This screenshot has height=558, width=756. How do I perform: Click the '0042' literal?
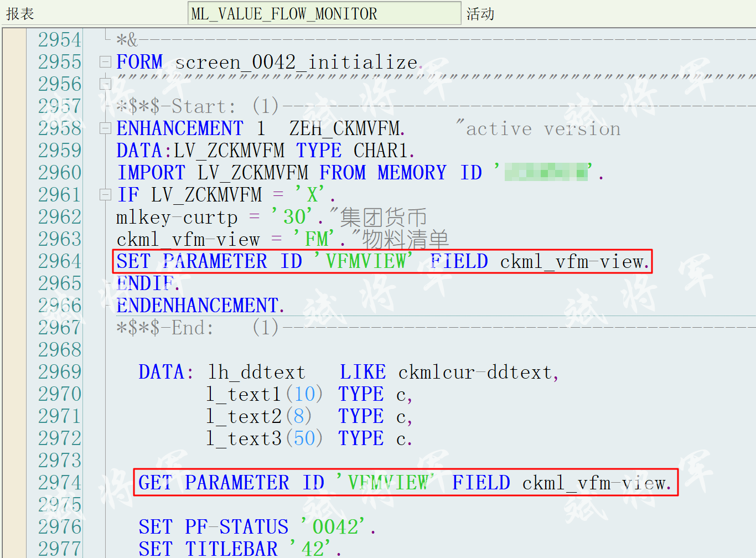point(333,527)
